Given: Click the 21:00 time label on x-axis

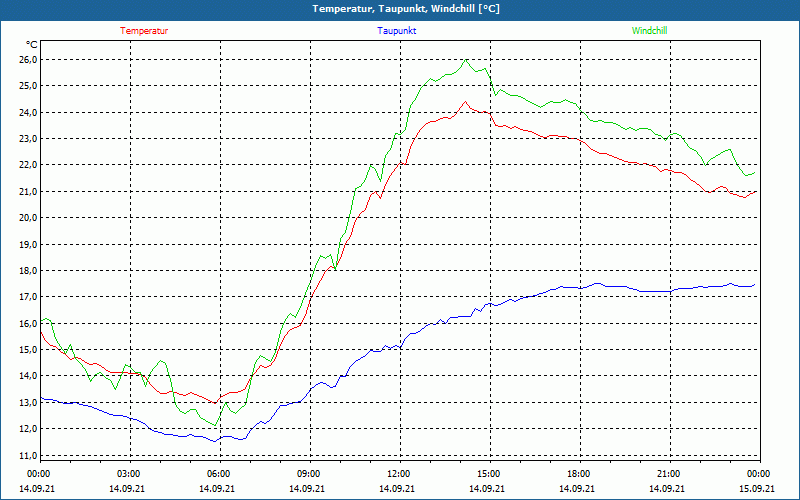Looking at the screenshot, I should [667, 474].
